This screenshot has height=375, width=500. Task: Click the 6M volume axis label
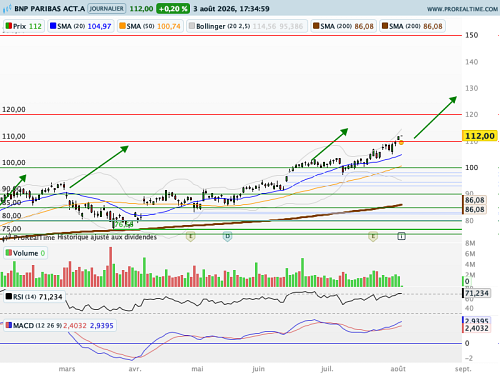click(470, 254)
